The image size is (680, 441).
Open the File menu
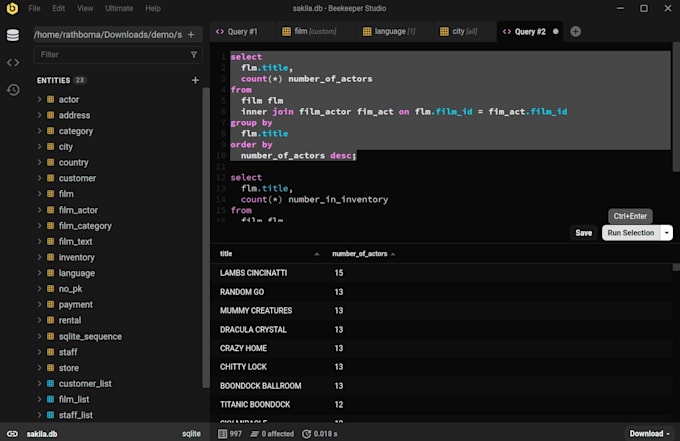coord(34,8)
